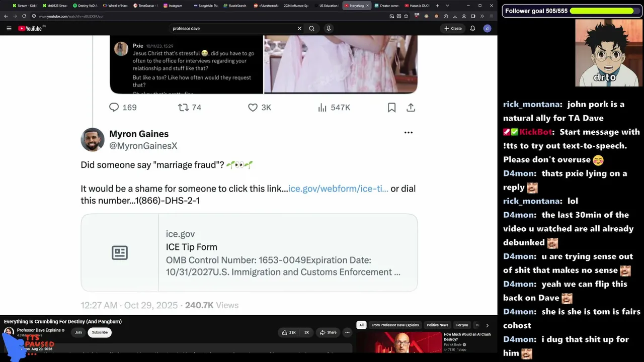Select the For you chip

click(462, 325)
